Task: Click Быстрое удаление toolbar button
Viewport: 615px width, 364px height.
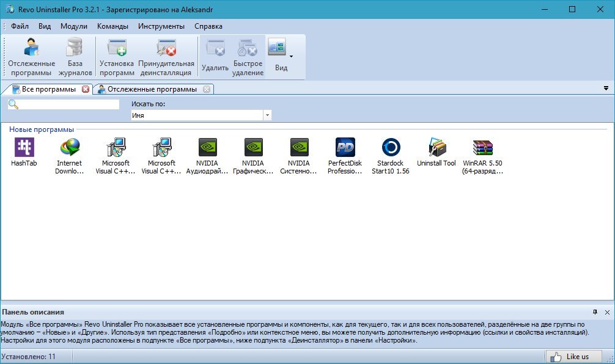Action: pyautogui.click(x=248, y=57)
